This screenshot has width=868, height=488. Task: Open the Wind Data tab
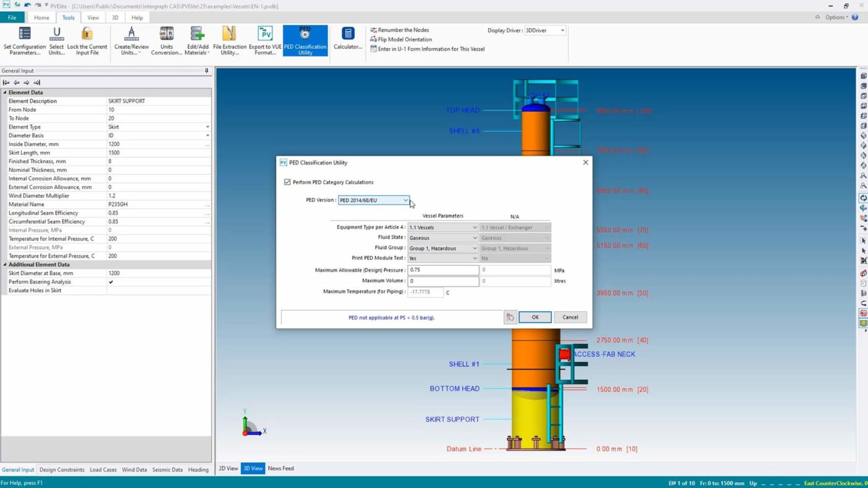coord(134,469)
